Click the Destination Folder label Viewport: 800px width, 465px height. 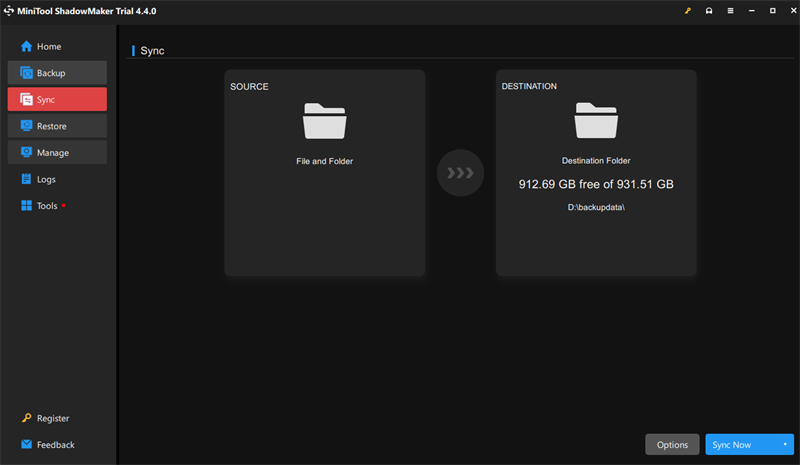click(x=596, y=161)
